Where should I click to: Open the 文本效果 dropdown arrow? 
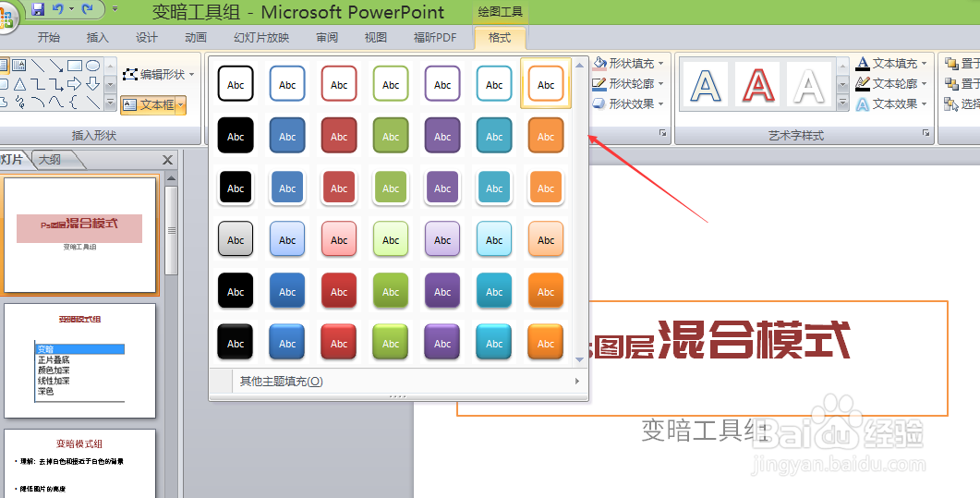924,103
